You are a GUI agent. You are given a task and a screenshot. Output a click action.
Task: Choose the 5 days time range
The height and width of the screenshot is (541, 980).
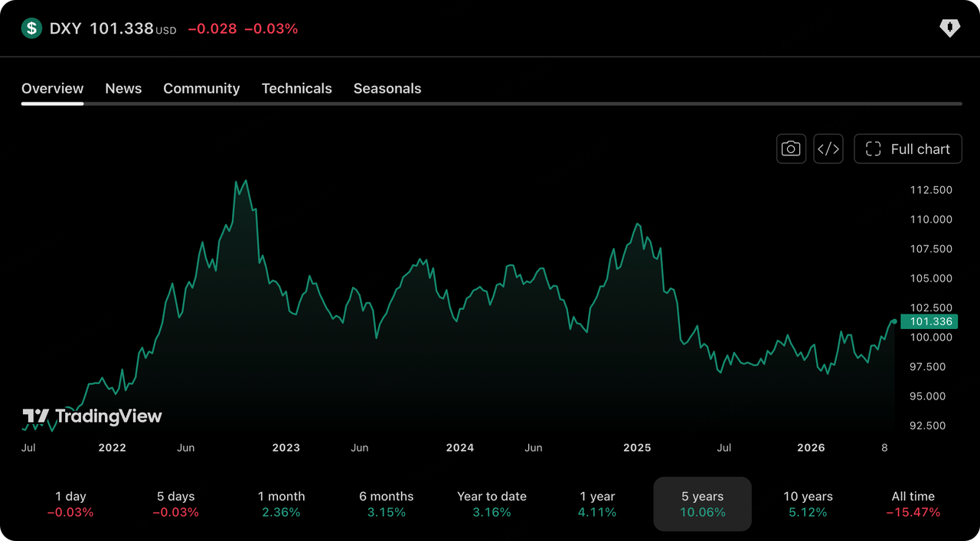coord(176,504)
